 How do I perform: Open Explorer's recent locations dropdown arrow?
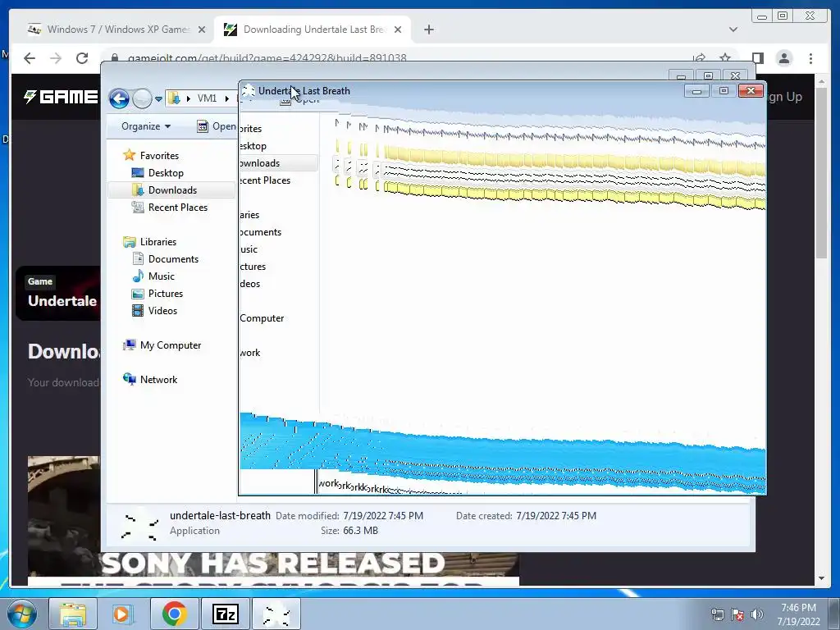(158, 99)
